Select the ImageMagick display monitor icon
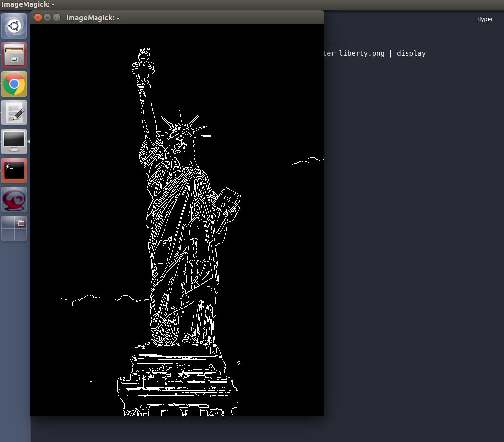The width and height of the screenshot is (504, 442). pyautogui.click(x=14, y=142)
